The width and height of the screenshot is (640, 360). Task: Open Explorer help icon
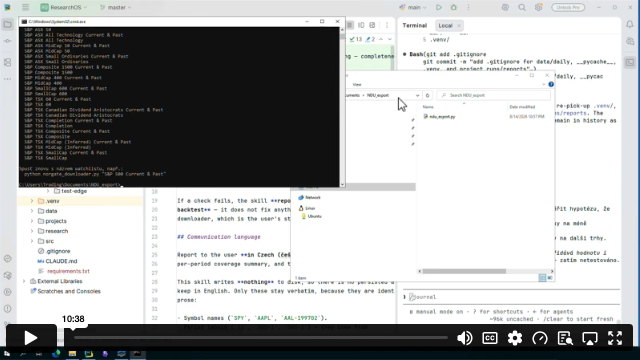(x=551, y=84)
